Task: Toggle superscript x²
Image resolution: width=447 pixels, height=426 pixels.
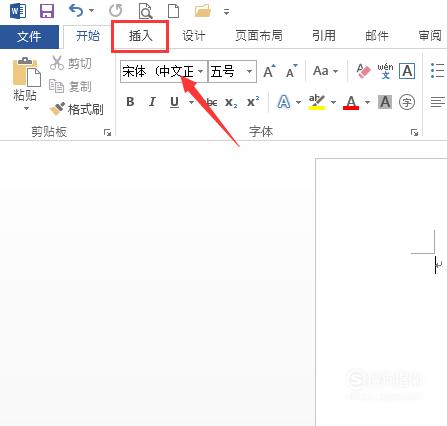Action: coord(253,102)
